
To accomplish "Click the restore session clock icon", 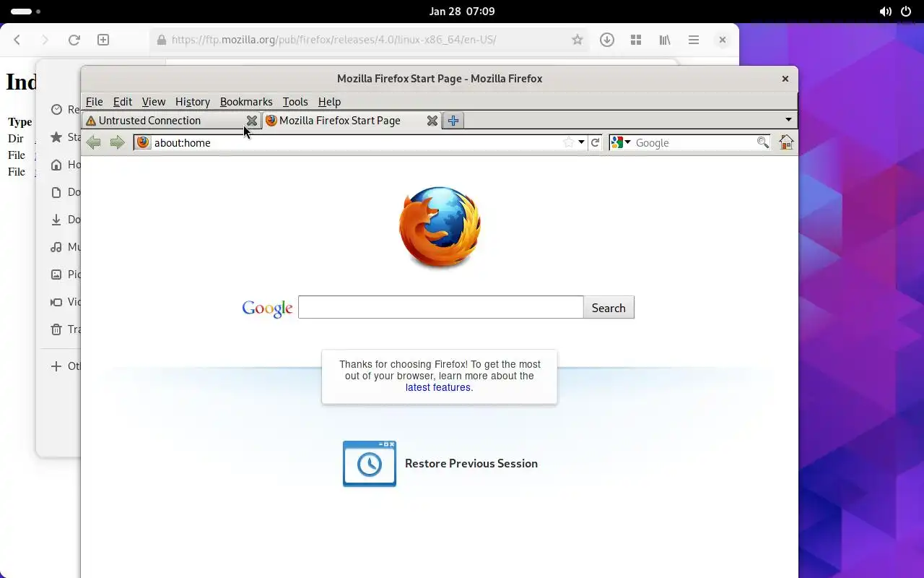I will (370, 464).
